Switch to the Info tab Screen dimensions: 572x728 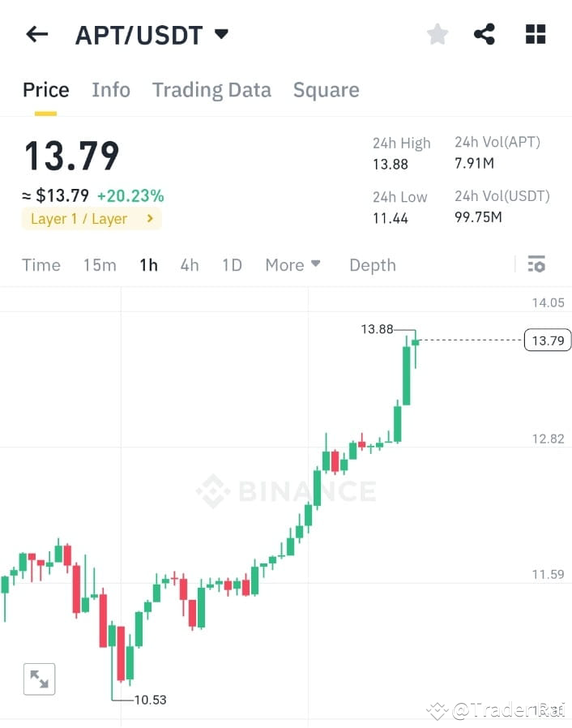(x=110, y=90)
